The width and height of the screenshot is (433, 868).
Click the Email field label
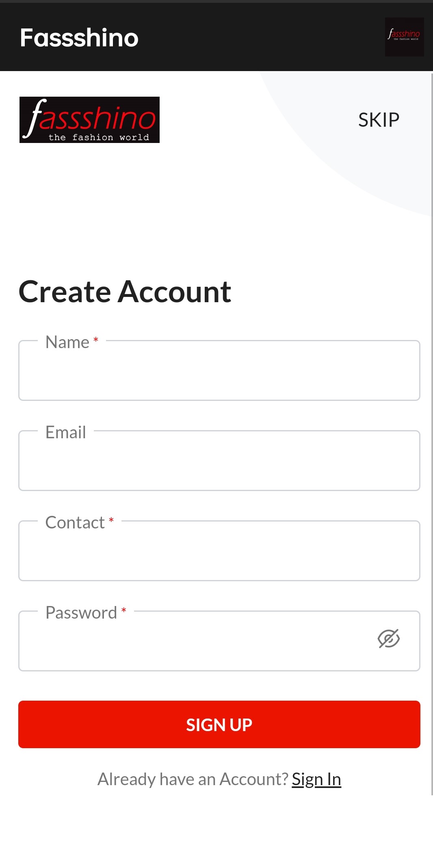66,432
